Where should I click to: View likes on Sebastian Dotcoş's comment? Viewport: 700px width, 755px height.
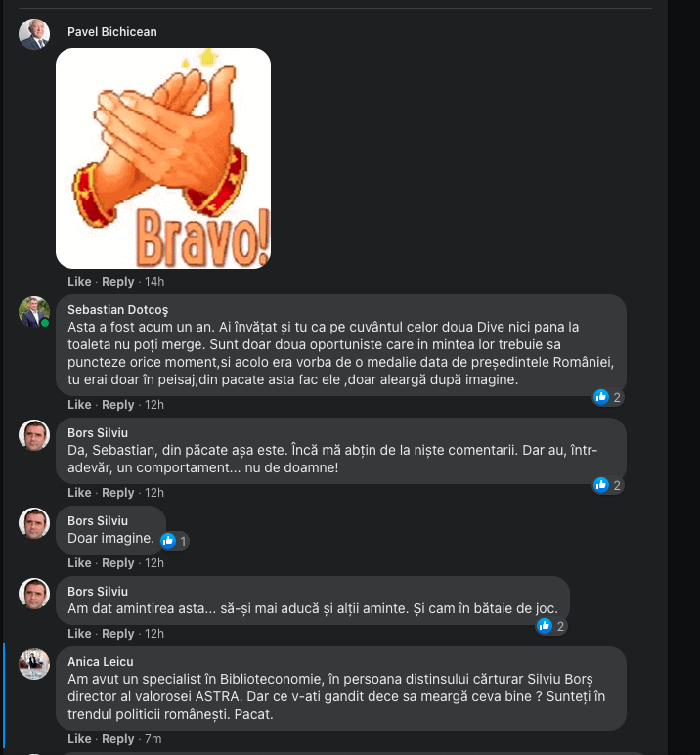(608, 397)
